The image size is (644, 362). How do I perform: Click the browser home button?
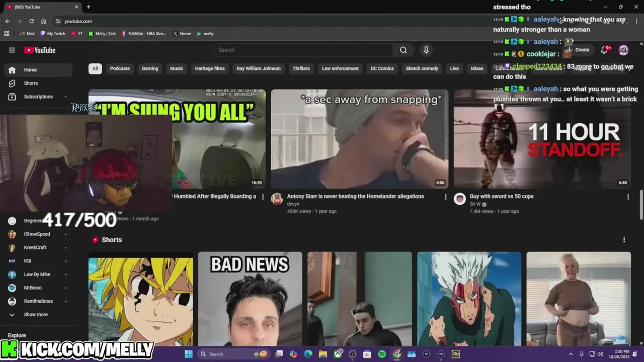pyautogui.click(x=43, y=21)
